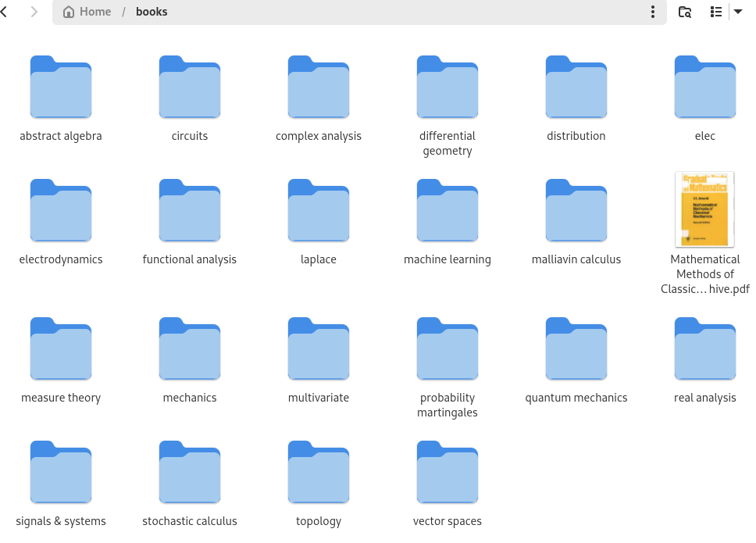Click the "mechanics" label
The image size is (756, 543).
coord(190,398)
